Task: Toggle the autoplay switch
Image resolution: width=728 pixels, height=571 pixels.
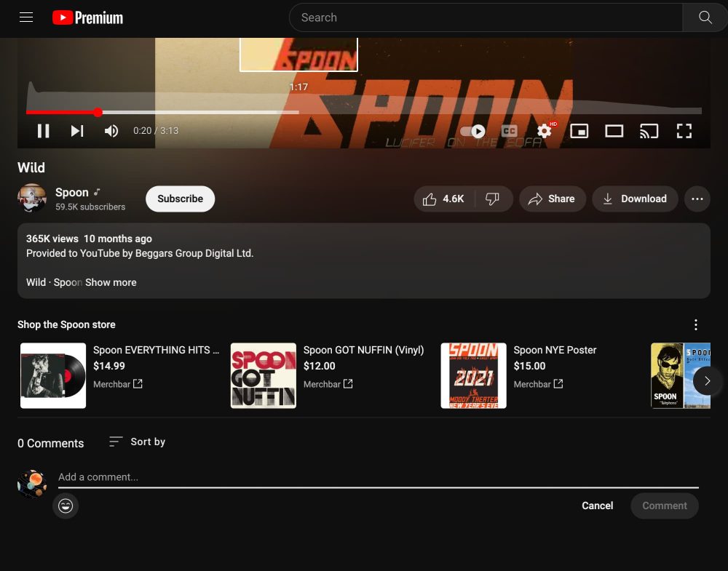Action: tap(472, 131)
